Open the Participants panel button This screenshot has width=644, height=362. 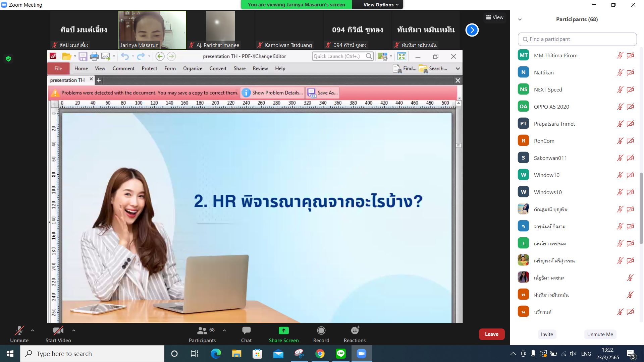click(x=202, y=335)
